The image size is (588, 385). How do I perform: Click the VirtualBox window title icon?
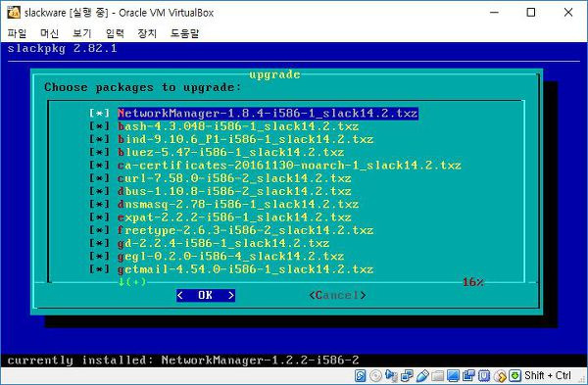coord(14,13)
